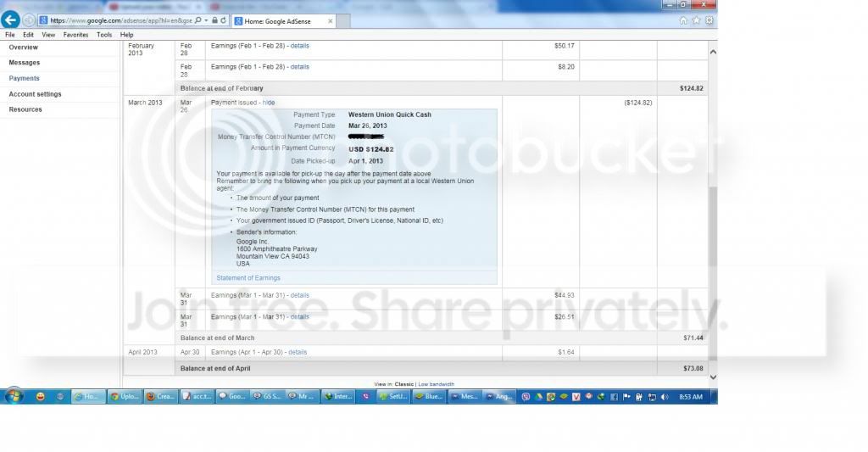The width and height of the screenshot is (868, 452).
Task: Click the search magnifier in the address bar
Action: coord(198,20)
